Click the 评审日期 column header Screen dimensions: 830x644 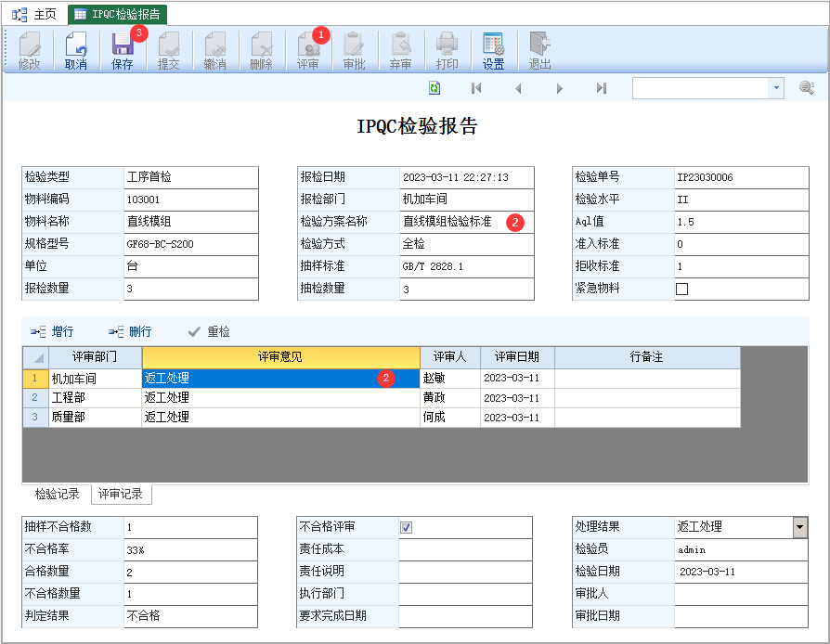(x=517, y=357)
